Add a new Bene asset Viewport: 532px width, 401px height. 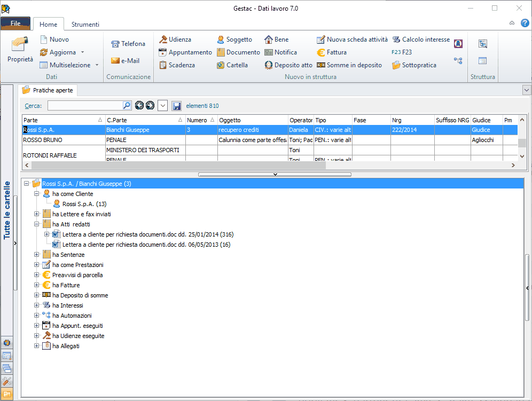pos(277,40)
